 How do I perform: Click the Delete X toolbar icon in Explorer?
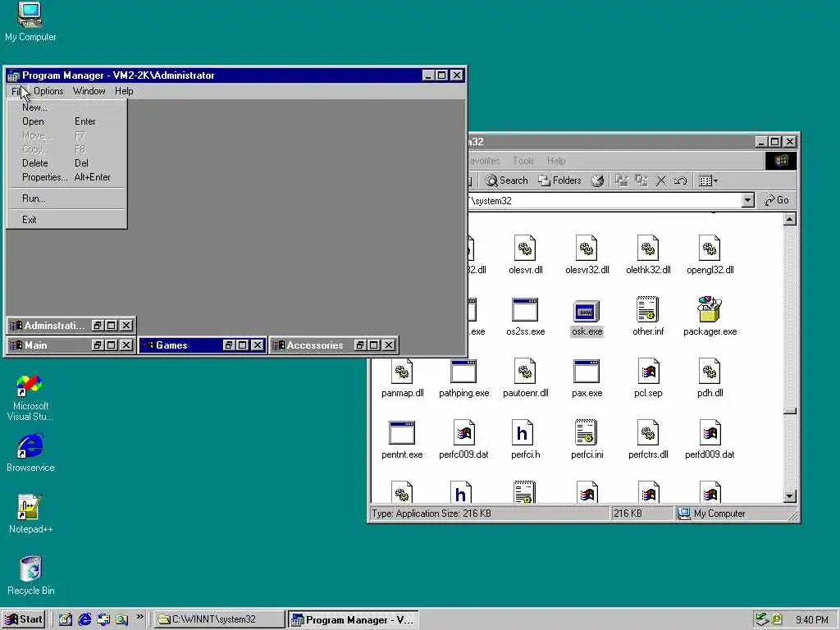[x=661, y=180]
